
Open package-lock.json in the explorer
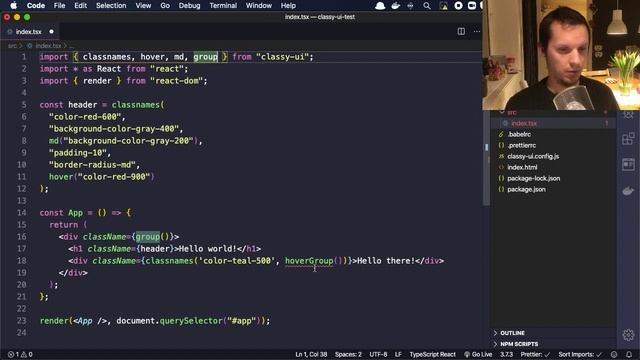pos(533,178)
